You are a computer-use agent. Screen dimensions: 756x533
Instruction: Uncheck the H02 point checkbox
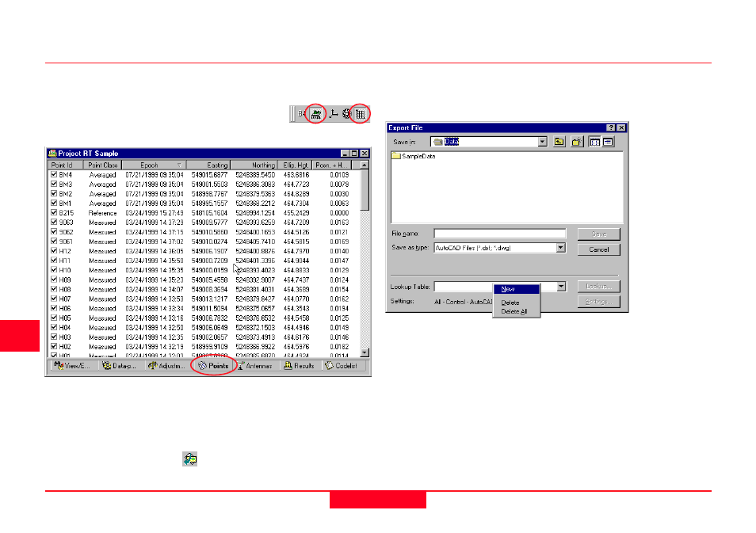pyautogui.click(x=54, y=346)
